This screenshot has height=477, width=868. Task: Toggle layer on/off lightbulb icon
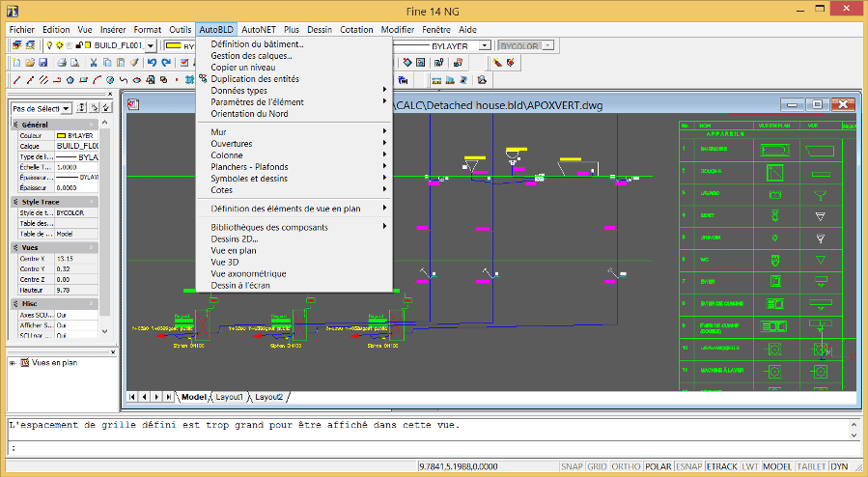(48, 45)
